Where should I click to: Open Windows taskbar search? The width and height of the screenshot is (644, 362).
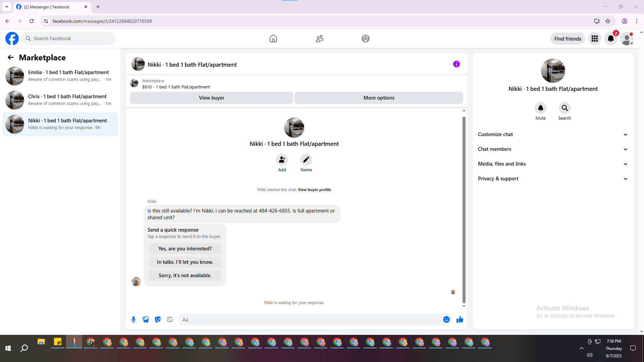24,349
